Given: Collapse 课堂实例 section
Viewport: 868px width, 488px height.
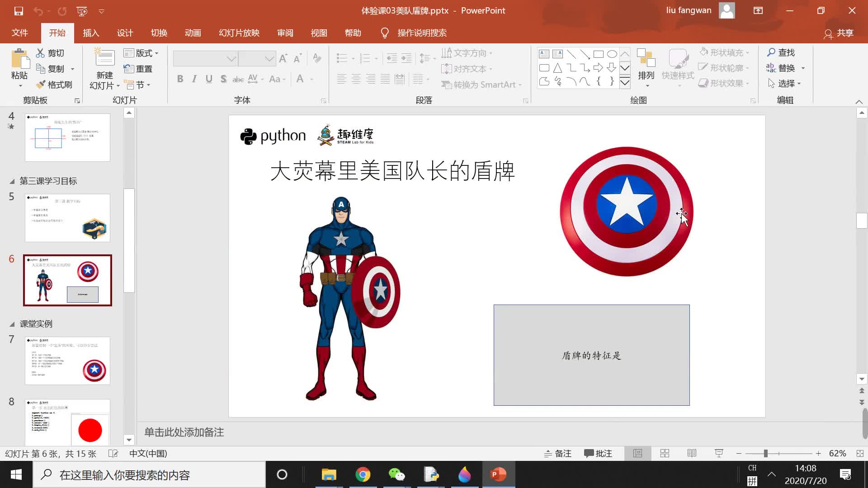Looking at the screenshot, I should [x=12, y=324].
